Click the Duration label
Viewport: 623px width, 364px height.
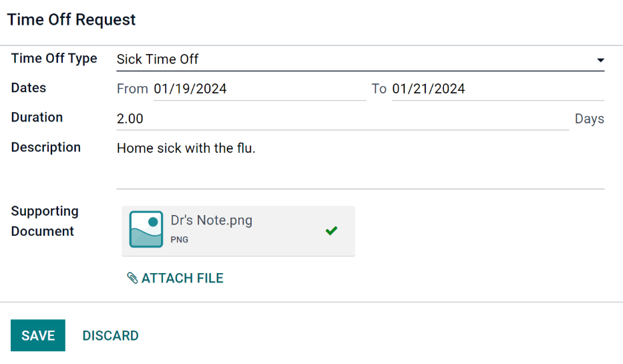(x=37, y=117)
